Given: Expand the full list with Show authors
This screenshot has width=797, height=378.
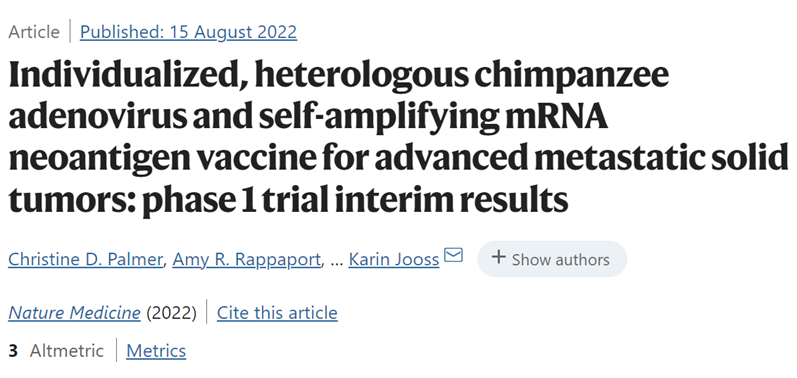Looking at the screenshot, I should point(552,259).
